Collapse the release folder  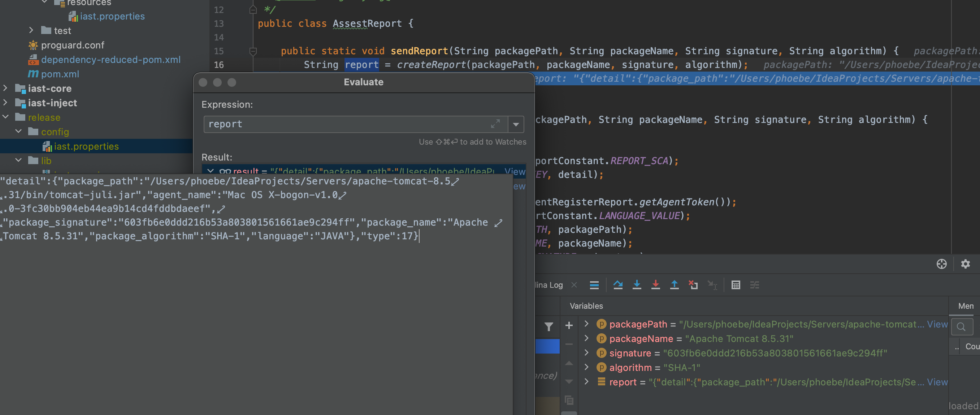coord(5,117)
